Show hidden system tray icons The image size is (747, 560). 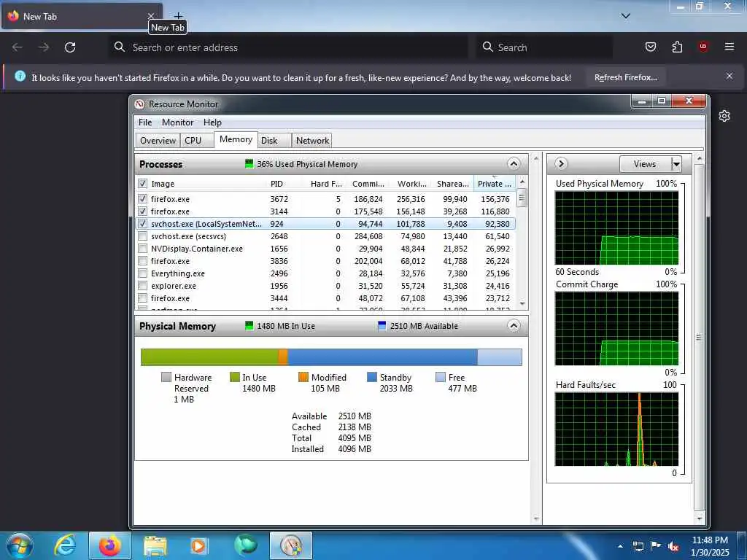[x=620, y=546]
